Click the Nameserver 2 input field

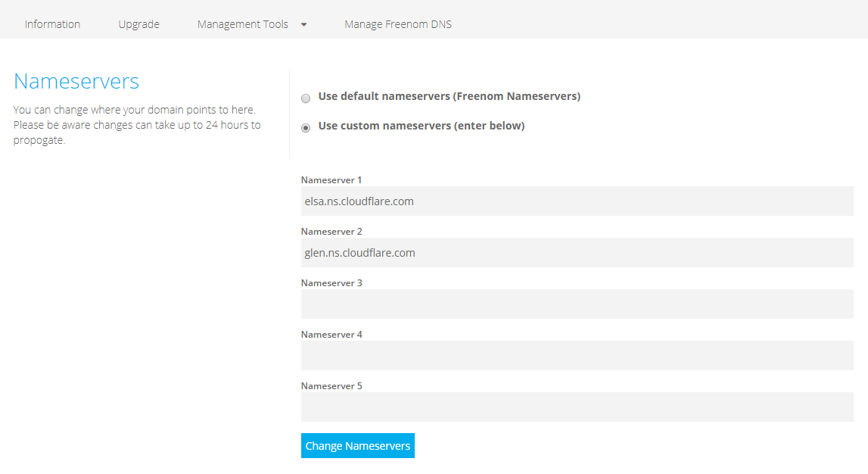coord(577,252)
